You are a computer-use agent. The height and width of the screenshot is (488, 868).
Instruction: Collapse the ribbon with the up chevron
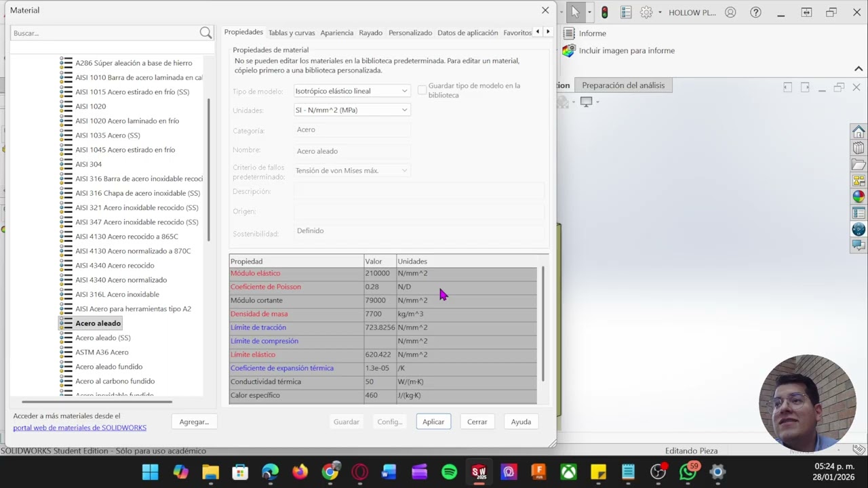tap(859, 68)
